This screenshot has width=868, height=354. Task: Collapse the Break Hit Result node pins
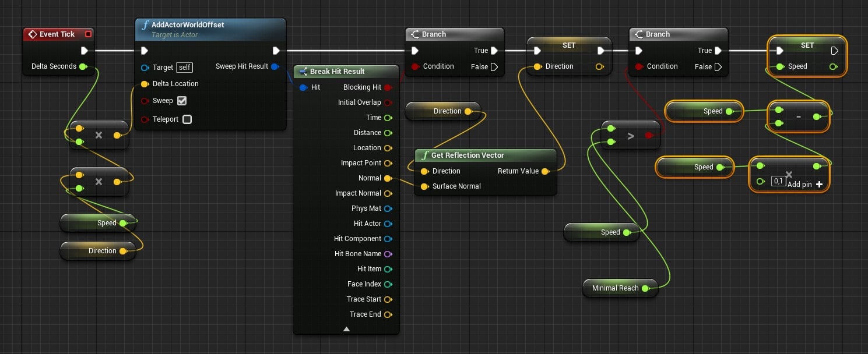[346, 329]
